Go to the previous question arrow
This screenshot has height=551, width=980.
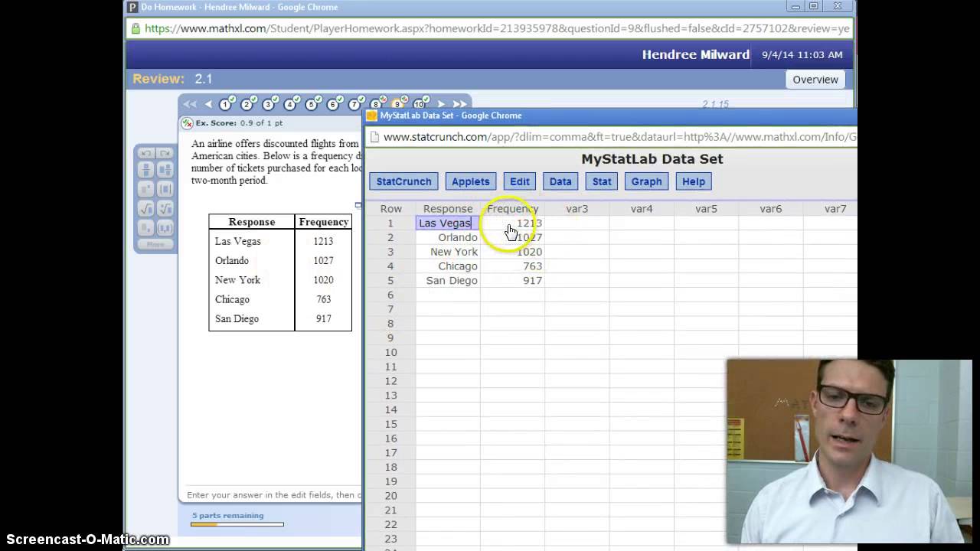[x=208, y=104]
